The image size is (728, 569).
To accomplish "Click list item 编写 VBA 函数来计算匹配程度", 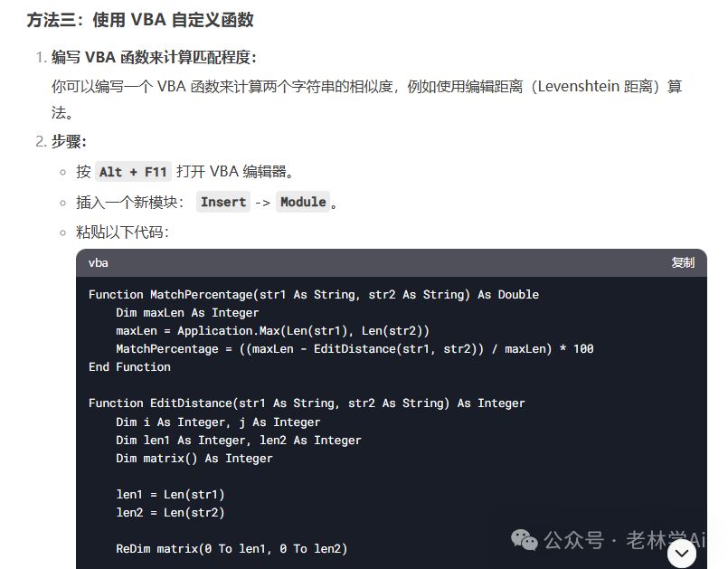I will pyautogui.click(x=154, y=58).
